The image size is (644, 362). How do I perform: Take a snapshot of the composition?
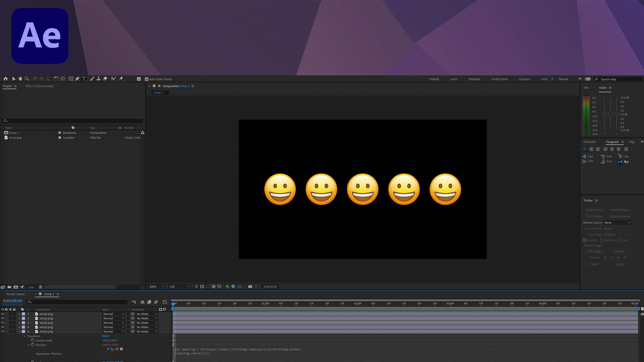pos(250,286)
